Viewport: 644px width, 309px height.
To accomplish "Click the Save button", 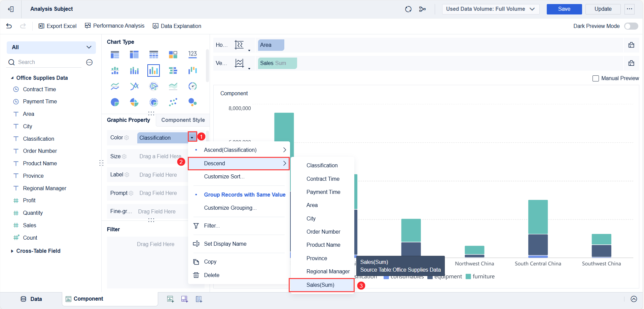I will click(x=564, y=9).
